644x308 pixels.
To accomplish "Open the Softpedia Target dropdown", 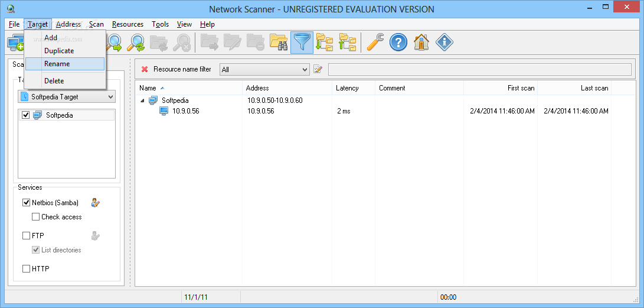I will (67, 96).
